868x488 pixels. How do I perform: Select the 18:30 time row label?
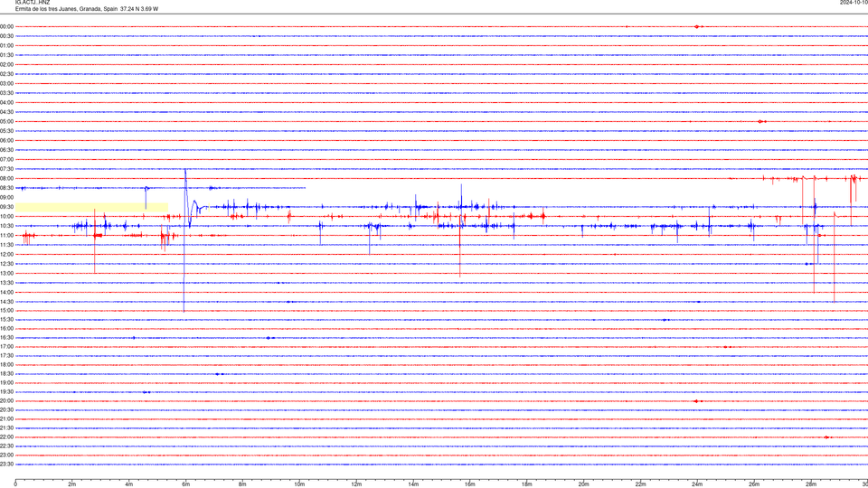[x=6, y=374]
